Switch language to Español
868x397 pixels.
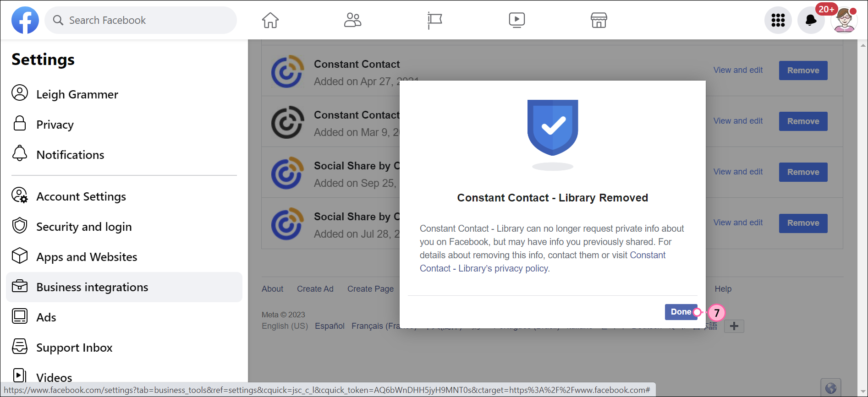pyautogui.click(x=330, y=326)
